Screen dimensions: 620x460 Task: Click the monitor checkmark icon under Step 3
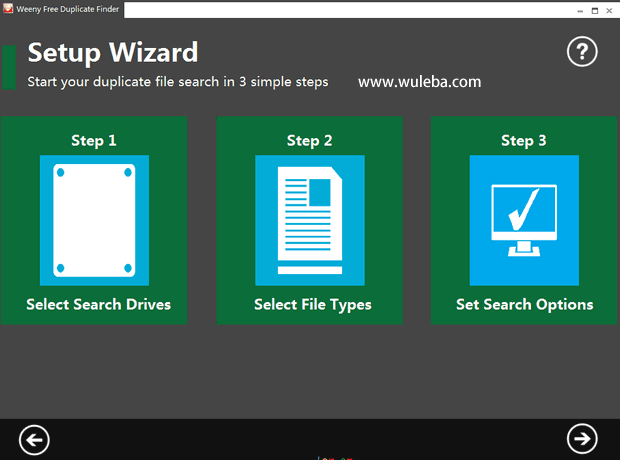524,220
